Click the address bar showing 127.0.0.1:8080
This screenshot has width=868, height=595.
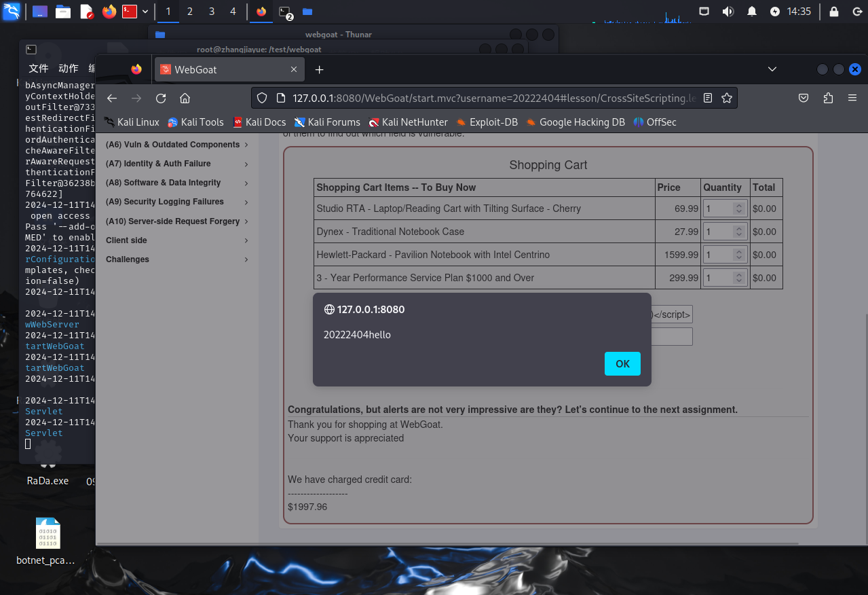pos(494,98)
